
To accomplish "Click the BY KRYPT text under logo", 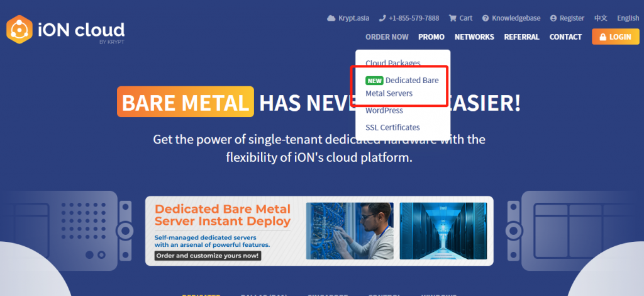I will (x=112, y=42).
